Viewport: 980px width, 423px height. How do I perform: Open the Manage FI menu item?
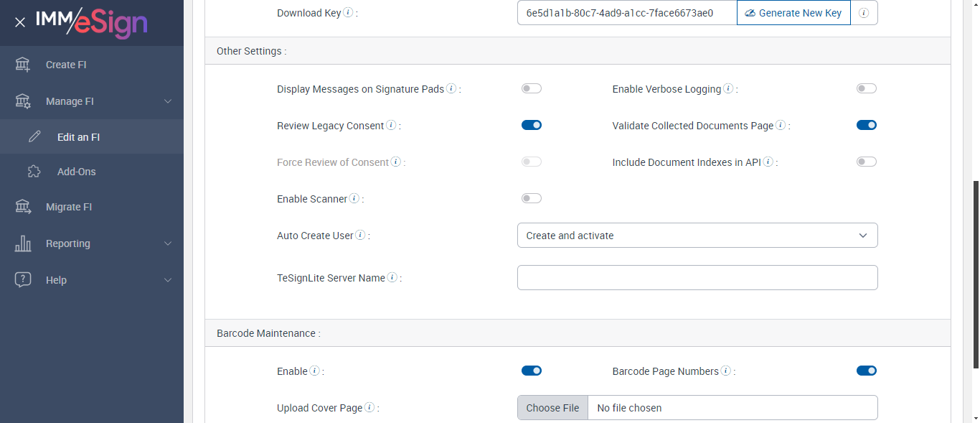(x=70, y=101)
